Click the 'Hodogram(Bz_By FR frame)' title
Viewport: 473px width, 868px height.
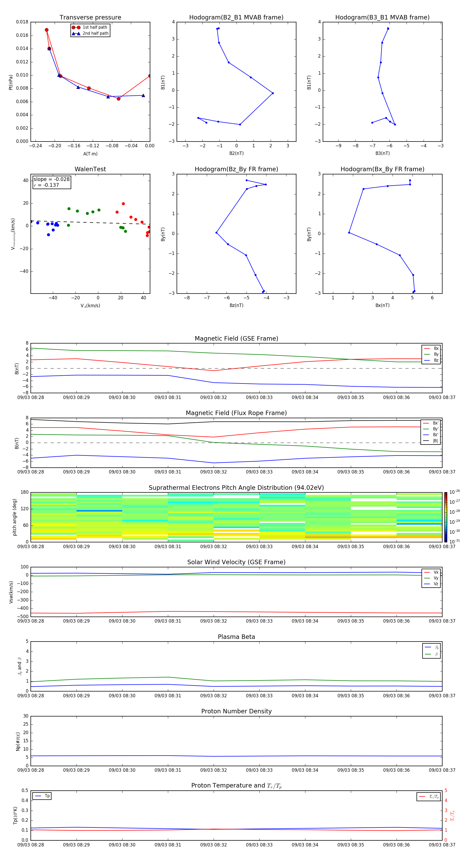point(236,169)
